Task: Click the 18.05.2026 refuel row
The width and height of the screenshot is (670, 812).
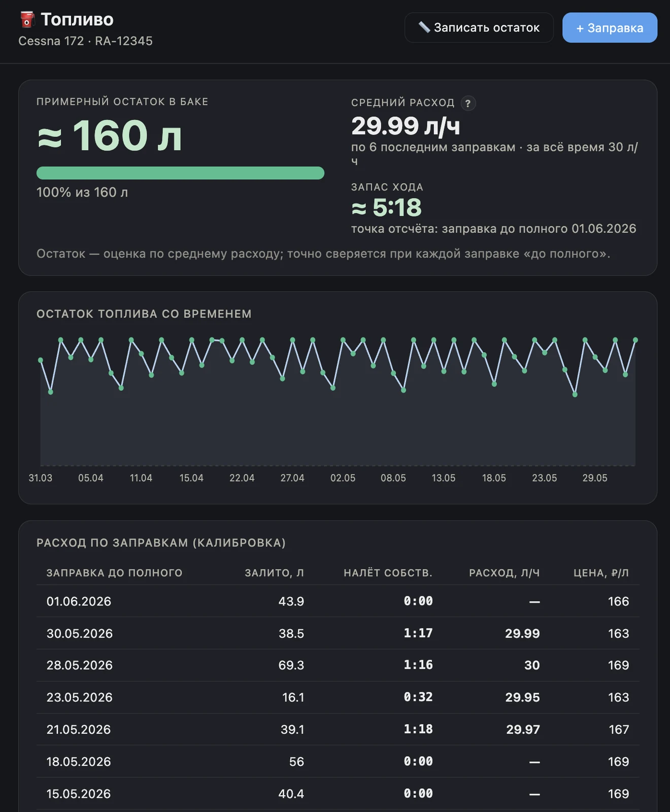Action: (x=338, y=761)
